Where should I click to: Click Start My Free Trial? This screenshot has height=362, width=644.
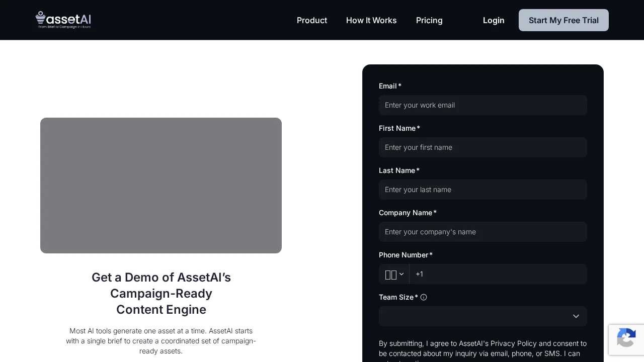click(x=563, y=20)
